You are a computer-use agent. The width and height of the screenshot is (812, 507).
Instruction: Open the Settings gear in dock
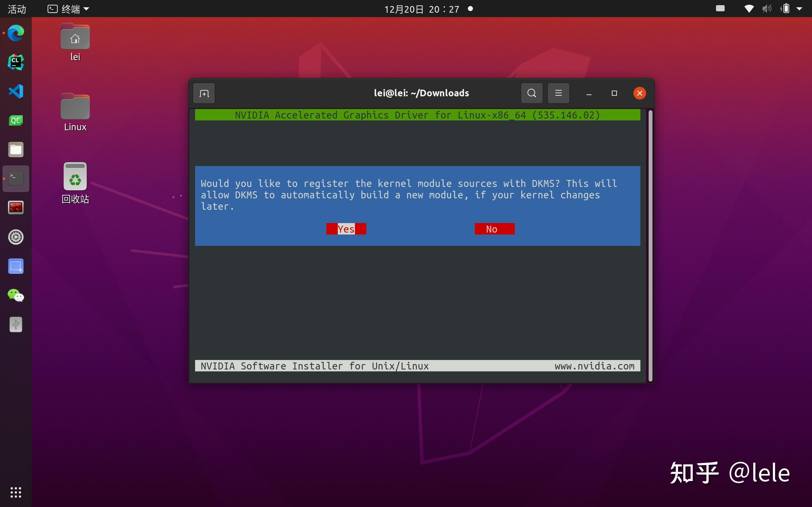point(16,237)
